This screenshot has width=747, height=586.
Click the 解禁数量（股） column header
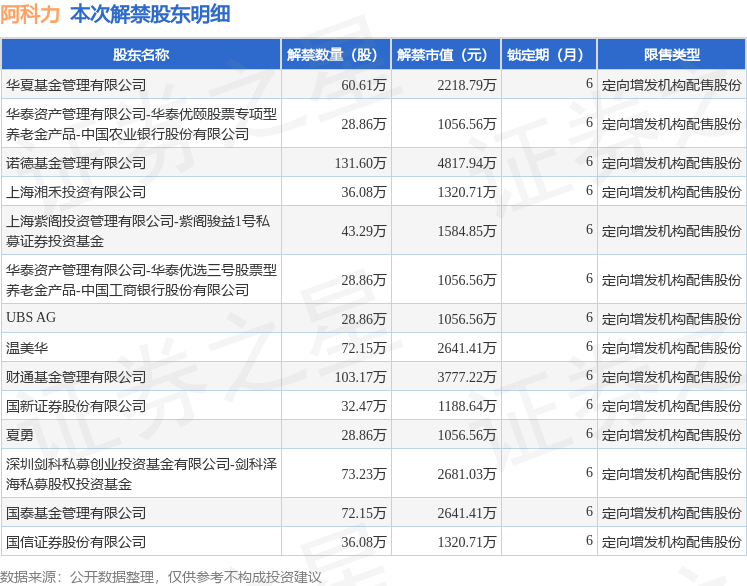click(336, 55)
